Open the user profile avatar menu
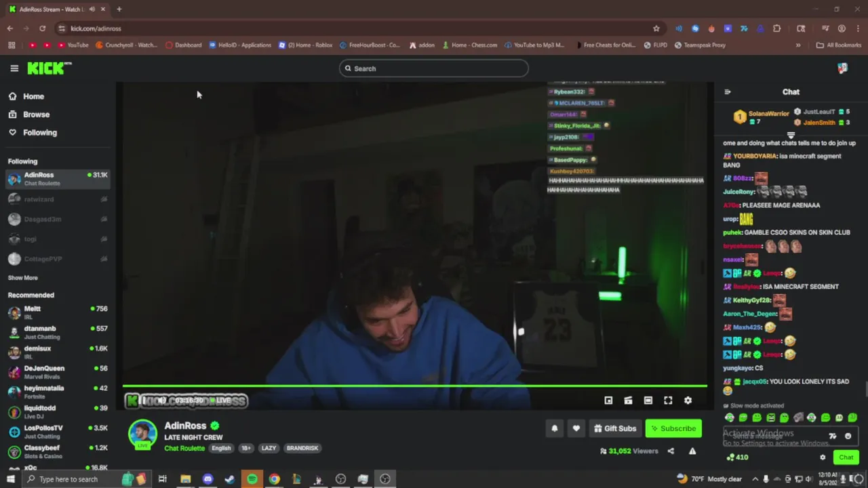Viewport: 868px width, 488px height. click(842, 68)
